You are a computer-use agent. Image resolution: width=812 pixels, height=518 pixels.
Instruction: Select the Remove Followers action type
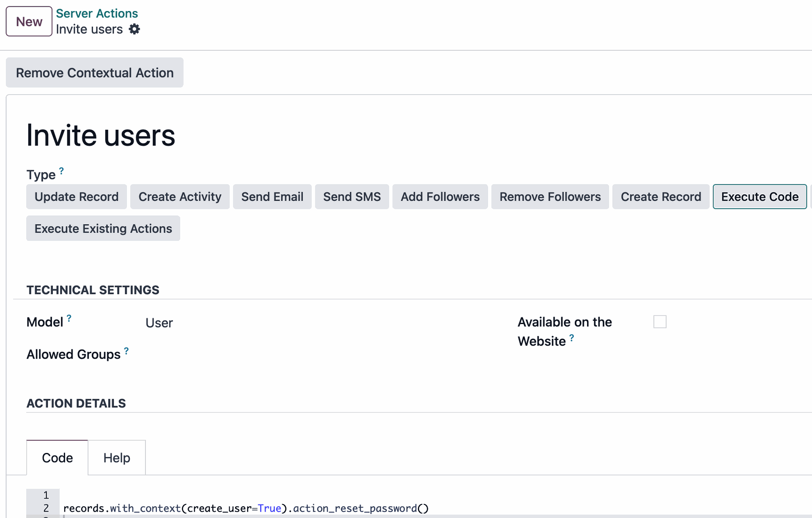pyautogui.click(x=550, y=196)
